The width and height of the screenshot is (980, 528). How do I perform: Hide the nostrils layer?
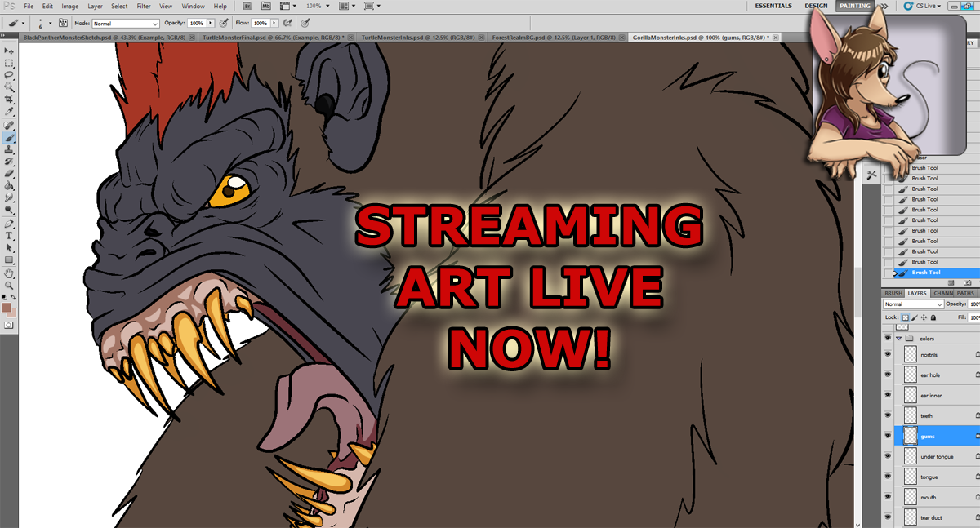[888, 355]
